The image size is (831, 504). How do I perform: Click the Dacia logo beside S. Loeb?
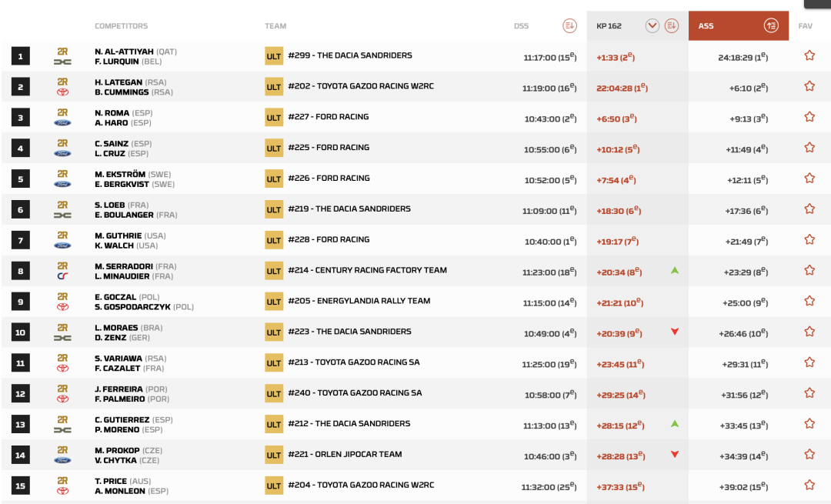(x=62, y=215)
